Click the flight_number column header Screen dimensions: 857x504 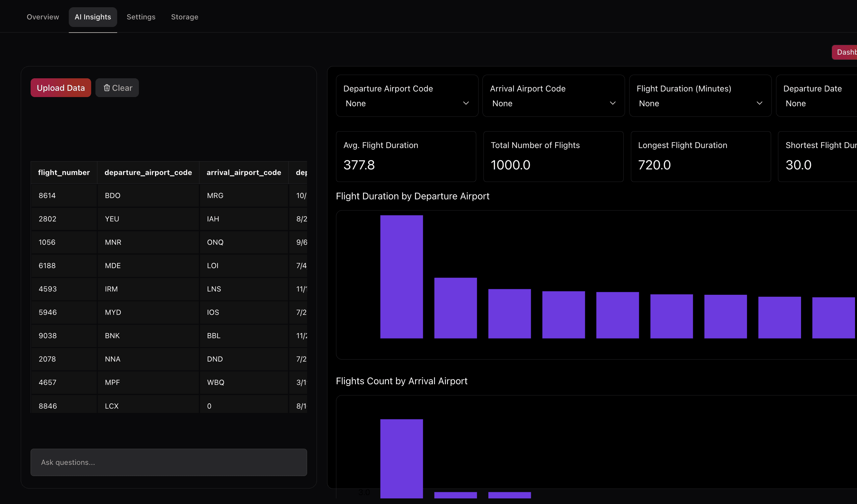pyautogui.click(x=64, y=173)
